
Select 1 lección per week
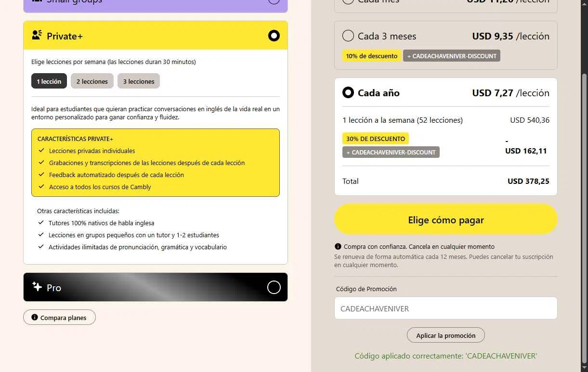point(49,81)
